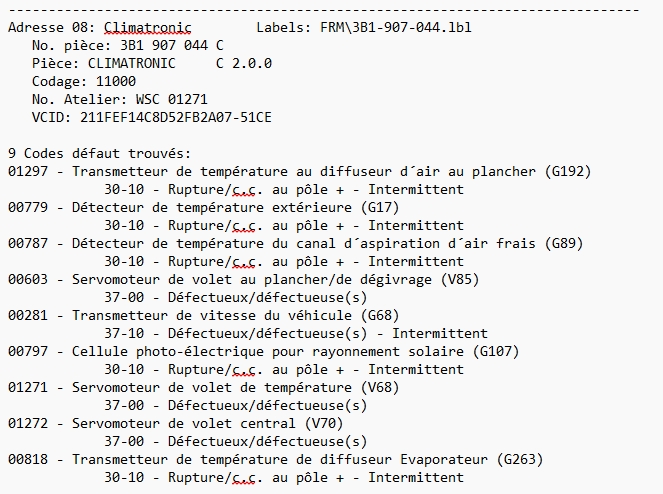Screen dimensions: 663x494
Task: Click the "37-10" intermittent defect status line
Action: (x=295, y=333)
